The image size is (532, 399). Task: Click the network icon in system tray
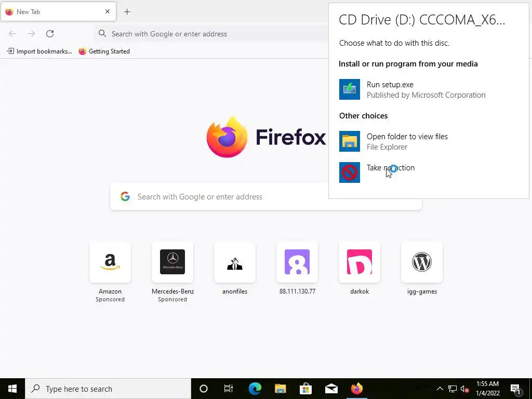click(x=453, y=389)
